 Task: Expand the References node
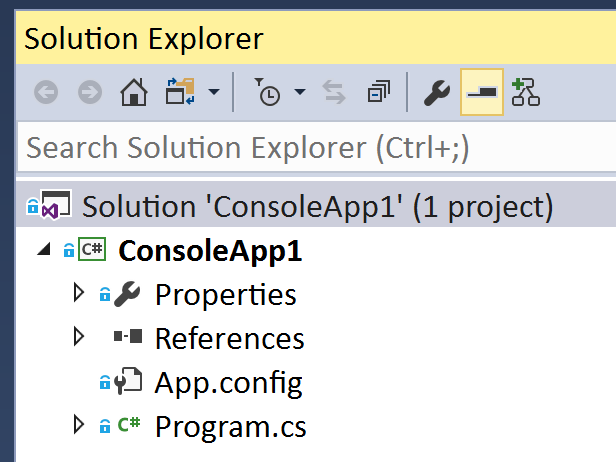pyautogui.click(x=80, y=338)
